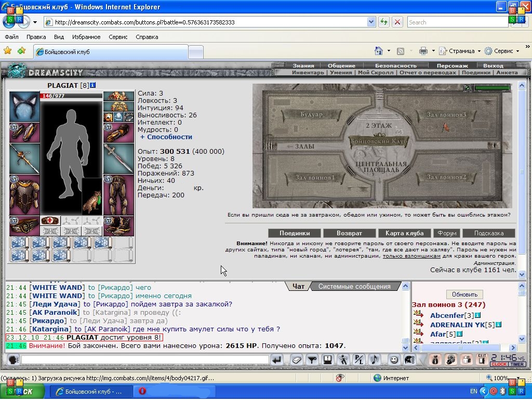Open the Сервис toolbar dropdown

502,51
